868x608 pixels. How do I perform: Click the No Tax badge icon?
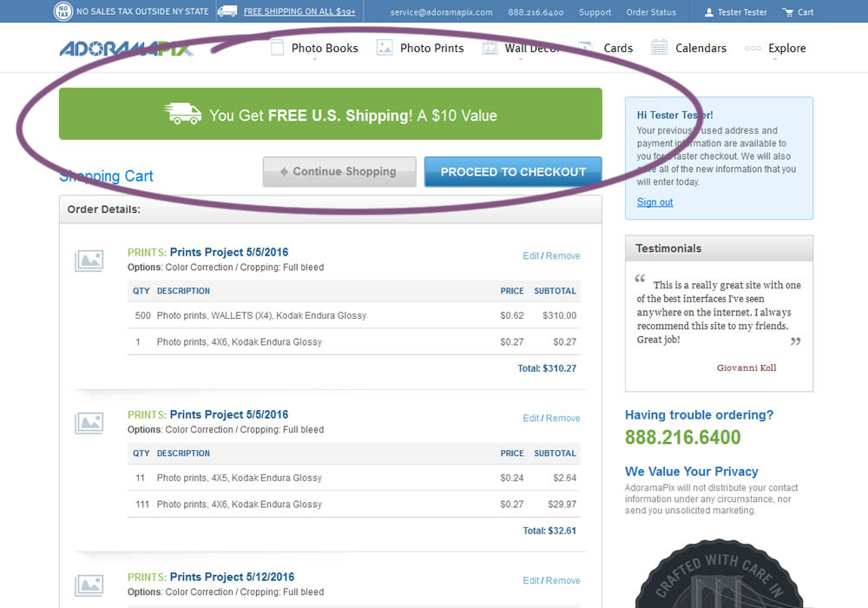[x=63, y=11]
